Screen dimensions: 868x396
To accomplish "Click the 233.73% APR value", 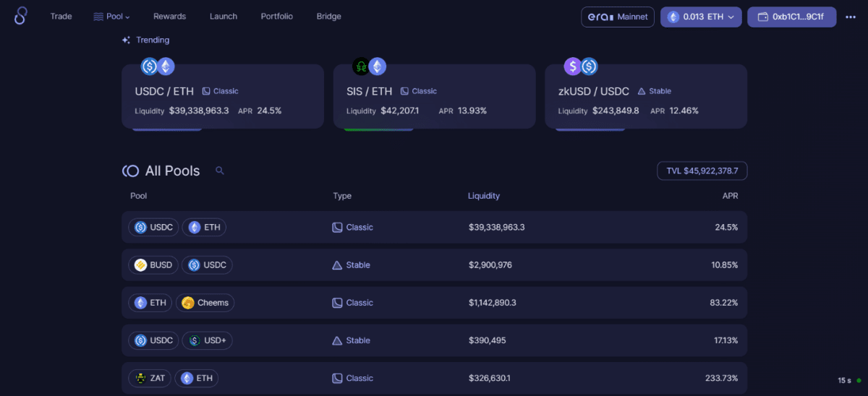I will [722, 378].
